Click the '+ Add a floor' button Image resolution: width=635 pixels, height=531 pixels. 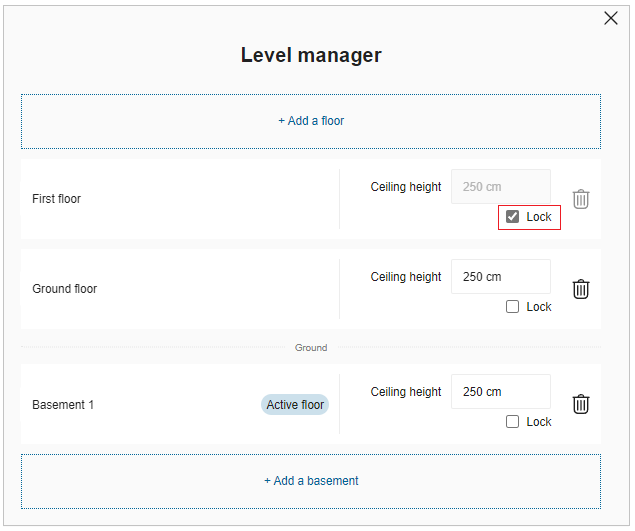click(311, 121)
